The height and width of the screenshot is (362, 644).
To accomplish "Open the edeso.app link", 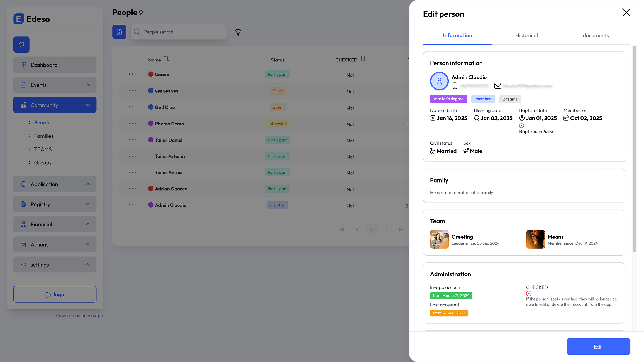I will 92,316.
